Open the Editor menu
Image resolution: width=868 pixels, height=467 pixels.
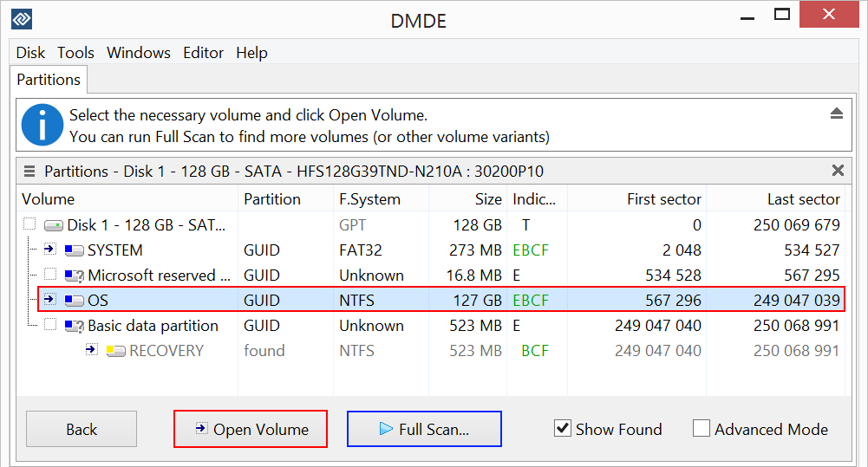[203, 53]
